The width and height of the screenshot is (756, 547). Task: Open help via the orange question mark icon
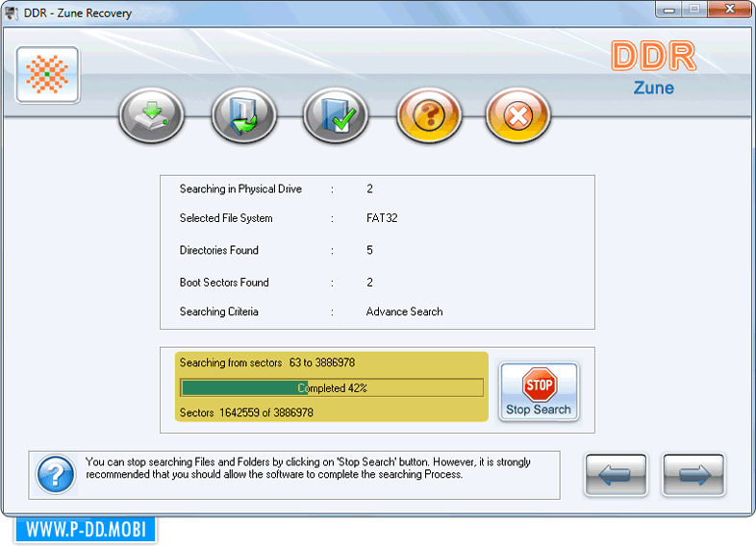(x=429, y=115)
